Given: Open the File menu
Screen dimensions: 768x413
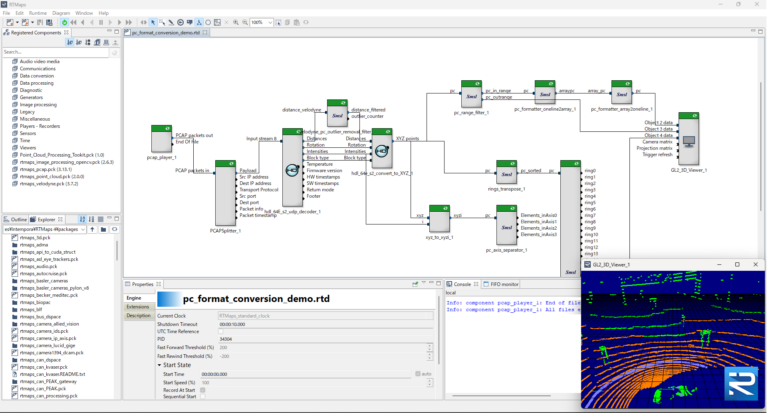Looking at the screenshot, I should [6, 13].
